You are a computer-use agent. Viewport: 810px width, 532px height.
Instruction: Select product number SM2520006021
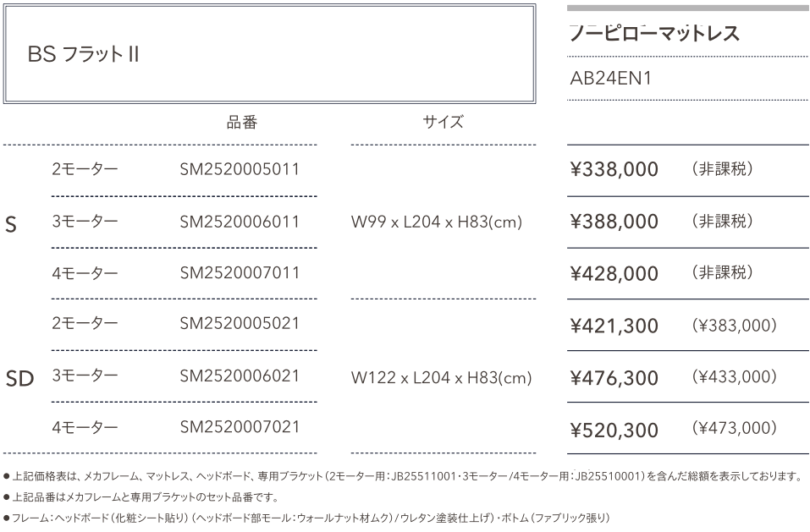(x=240, y=376)
